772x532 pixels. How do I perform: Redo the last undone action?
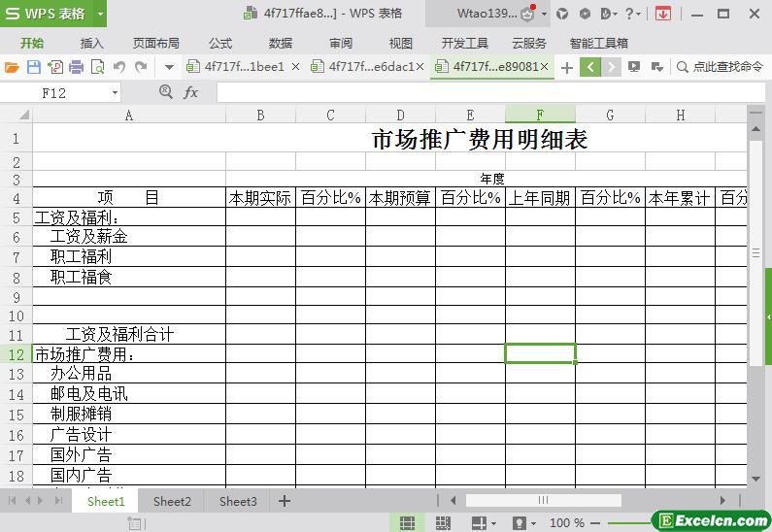click(x=141, y=66)
